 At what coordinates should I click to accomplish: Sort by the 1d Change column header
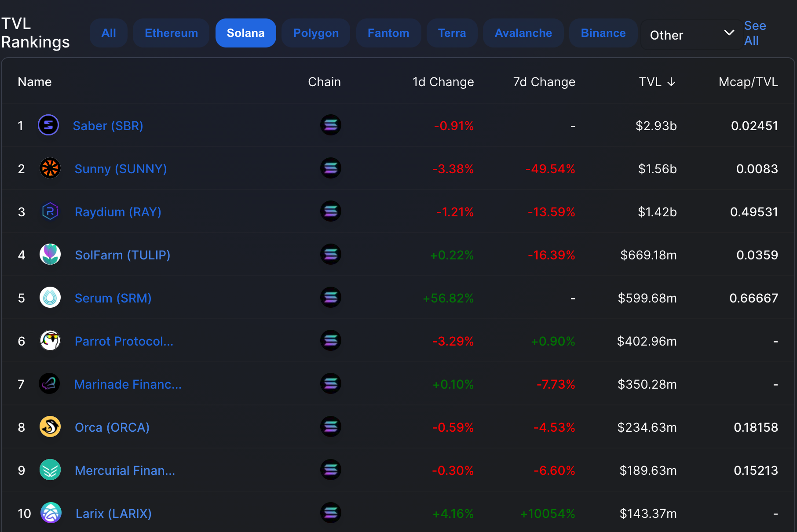[443, 82]
